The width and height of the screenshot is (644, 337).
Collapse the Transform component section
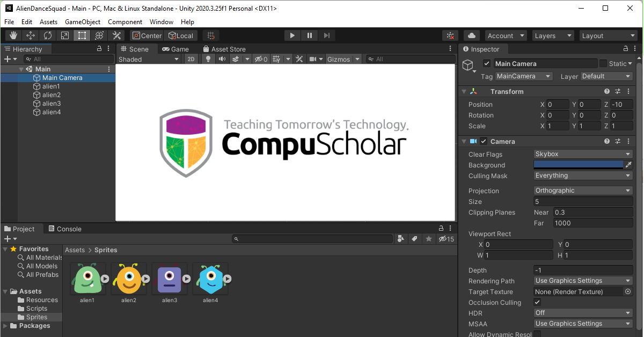click(464, 92)
